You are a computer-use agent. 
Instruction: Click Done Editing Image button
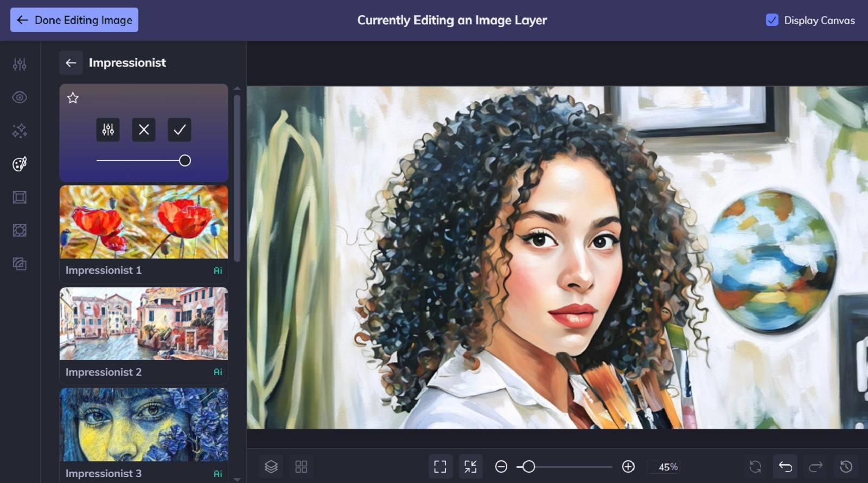click(x=74, y=20)
